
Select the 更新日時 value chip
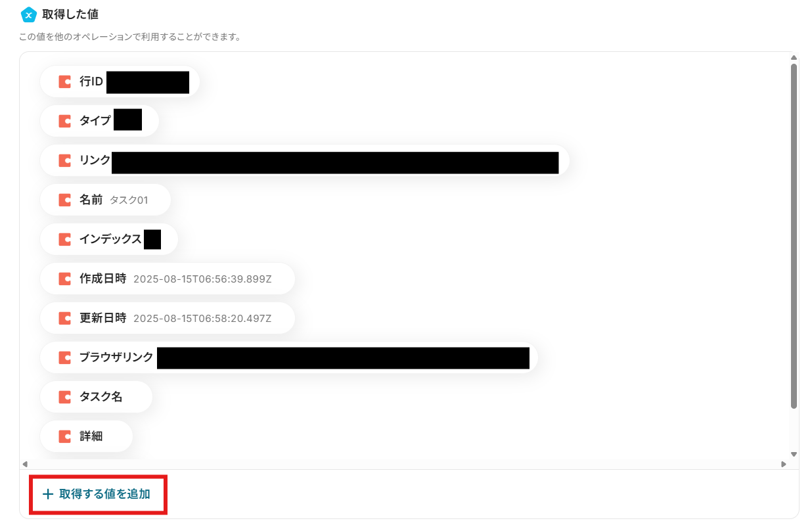pyautogui.click(x=168, y=318)
